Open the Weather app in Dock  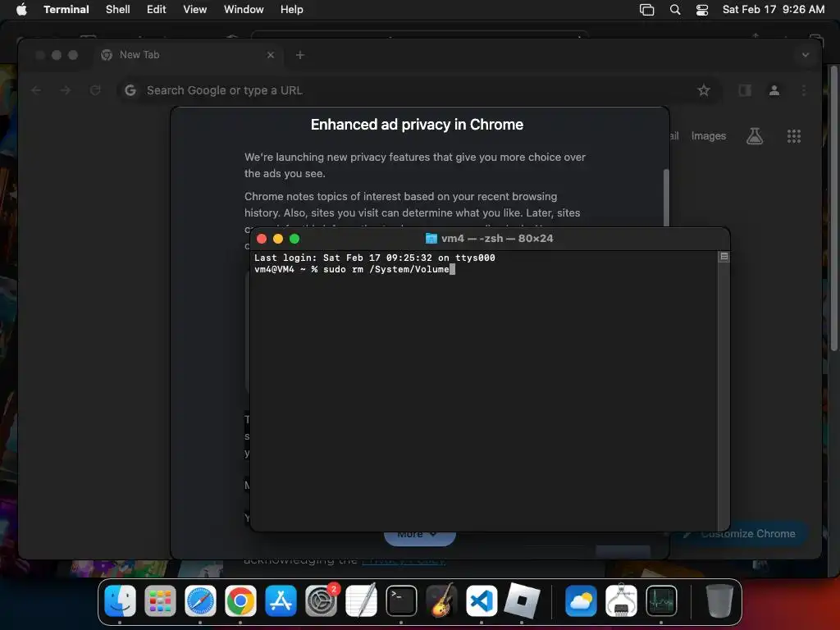click(x=581, y=600)
